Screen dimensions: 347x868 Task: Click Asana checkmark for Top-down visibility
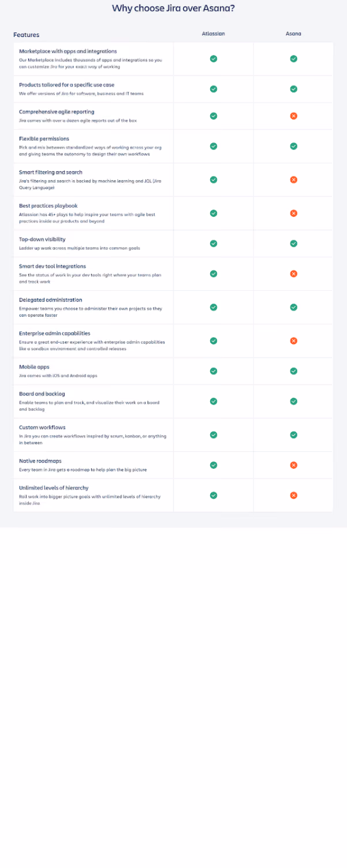(293, 244)
